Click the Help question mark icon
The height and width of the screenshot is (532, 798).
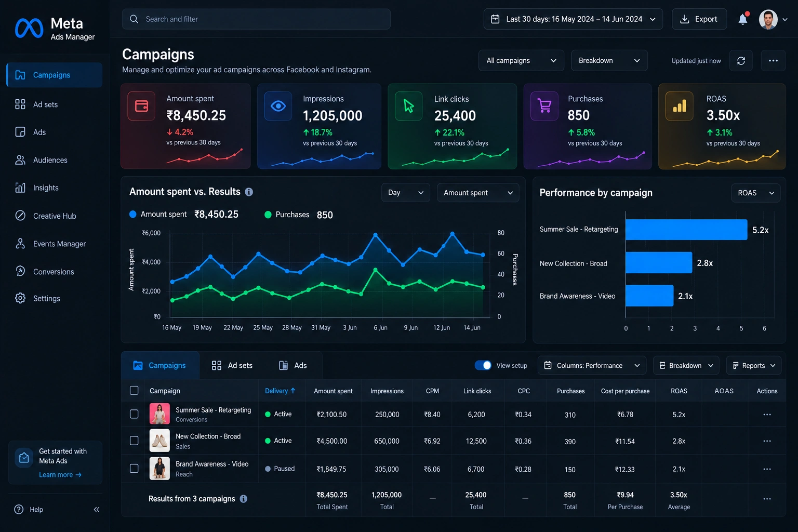(x=19, y=510)
